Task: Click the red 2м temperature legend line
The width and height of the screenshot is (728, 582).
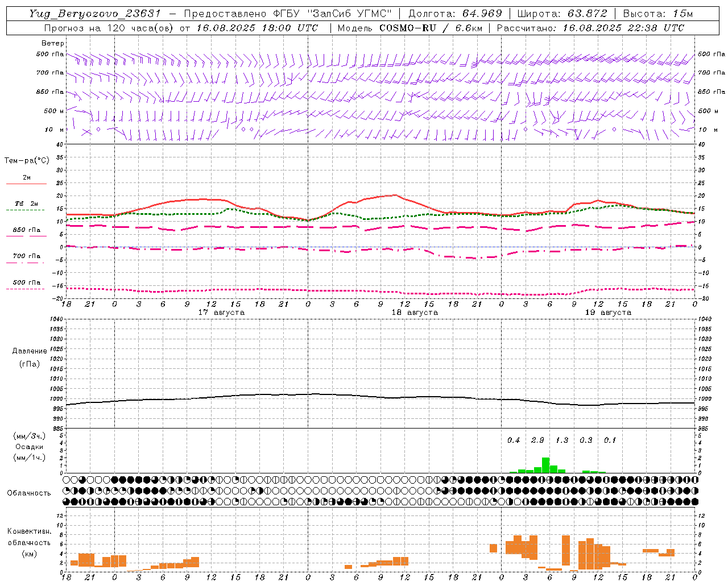Action: (x=26, y=184)
